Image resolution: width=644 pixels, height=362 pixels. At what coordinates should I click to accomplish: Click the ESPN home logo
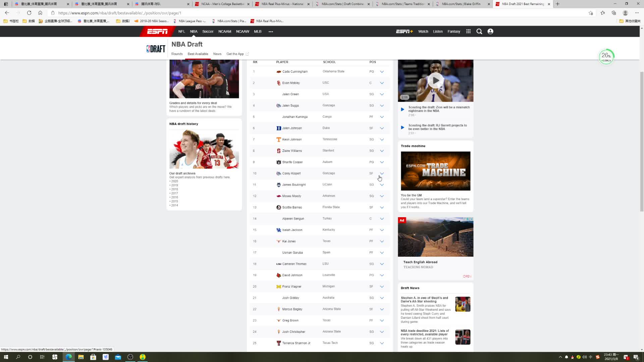coord(157,32)
